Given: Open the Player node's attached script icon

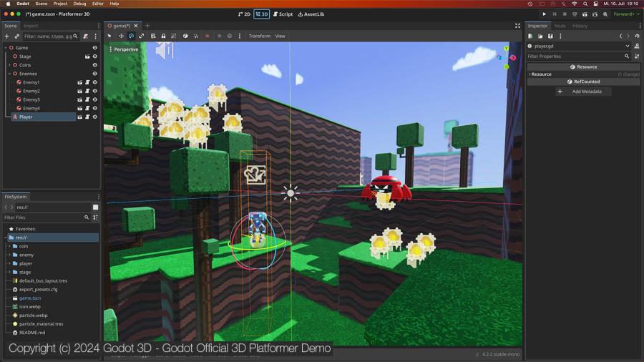Looking at the screenshot, I should pyautogui.click(x=87, y=117).
